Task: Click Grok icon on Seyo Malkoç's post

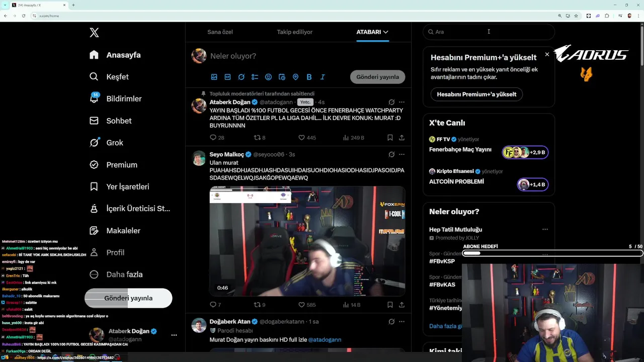Action: point(391,154)
